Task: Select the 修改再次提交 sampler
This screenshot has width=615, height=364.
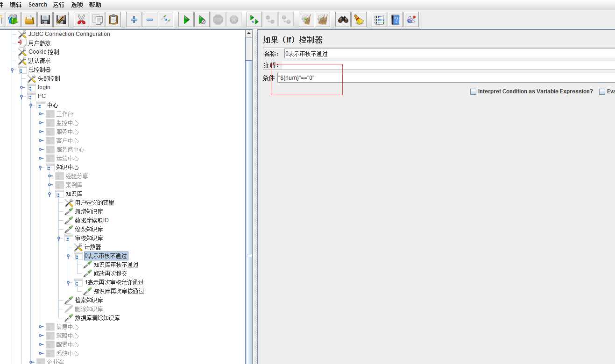Action: pos(110,273)
